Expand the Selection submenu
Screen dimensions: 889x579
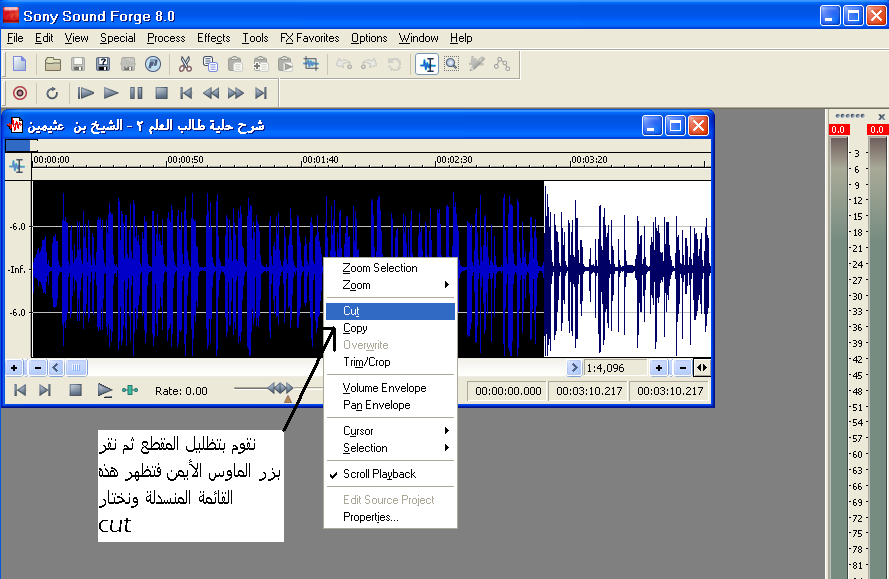(x=390, y=448)
